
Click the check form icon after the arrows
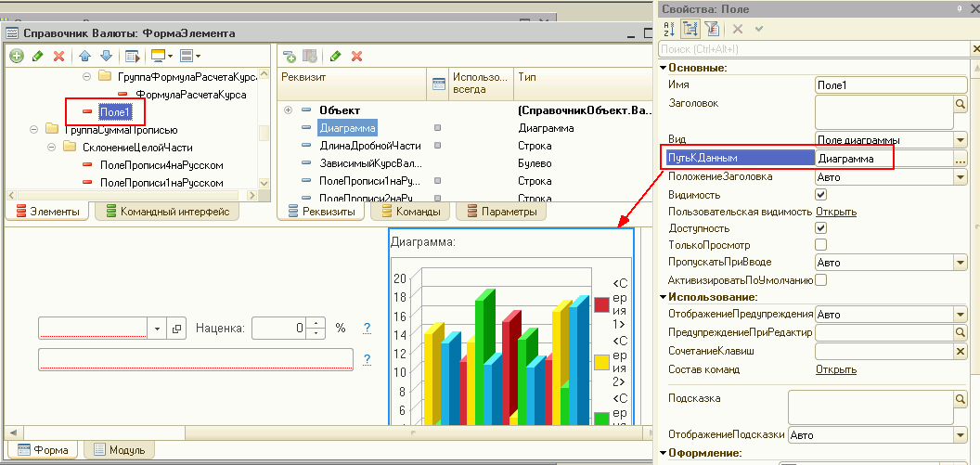[x=133, y=57]
